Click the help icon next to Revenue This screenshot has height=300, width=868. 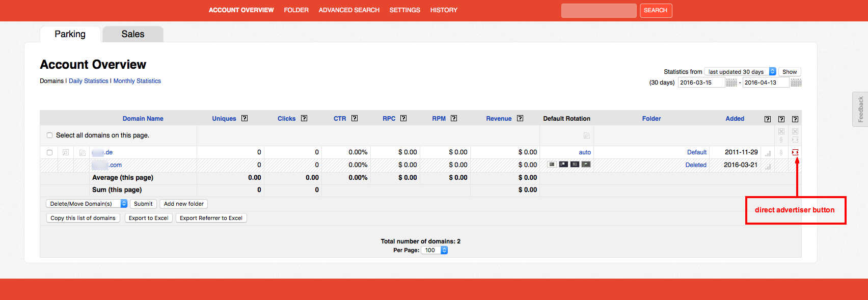pos(520,118)
